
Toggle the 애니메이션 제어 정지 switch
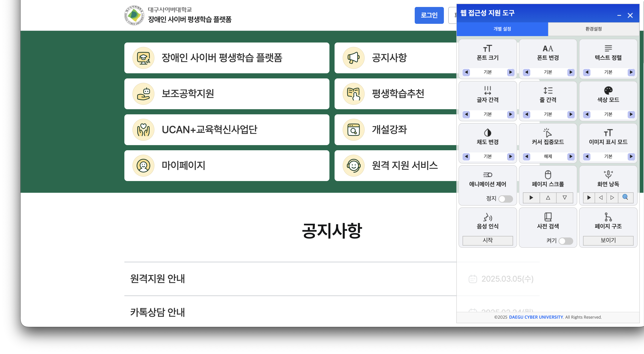506,199
